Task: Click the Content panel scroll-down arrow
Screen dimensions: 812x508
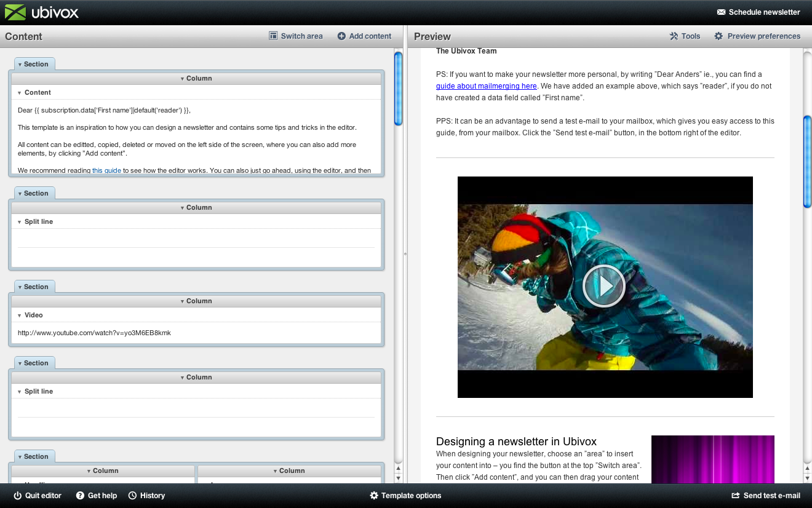Action: point(398,478)
